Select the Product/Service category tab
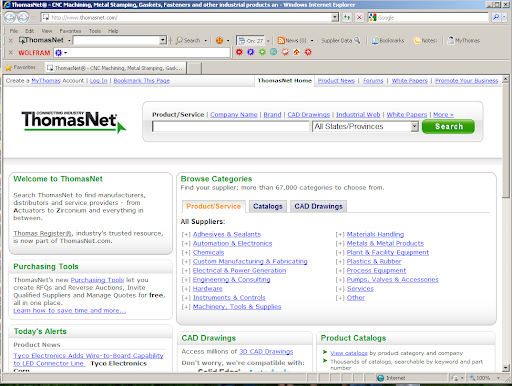 pos(214,206)
